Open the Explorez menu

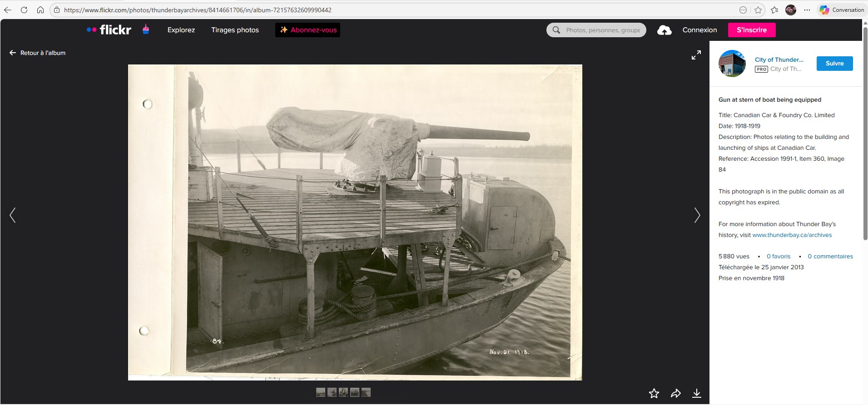pyautogui.click(x=181, y=30)
